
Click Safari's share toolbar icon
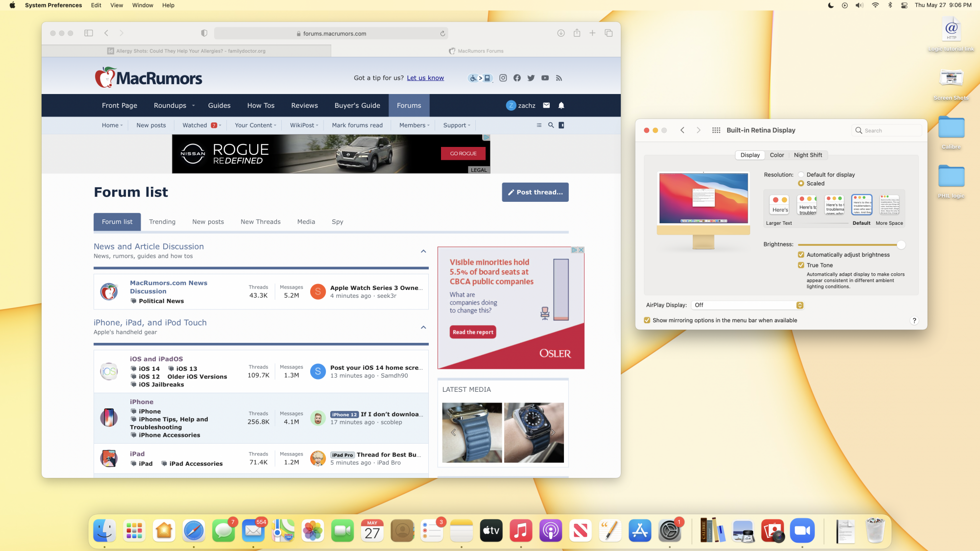click(x=577, y=33)
